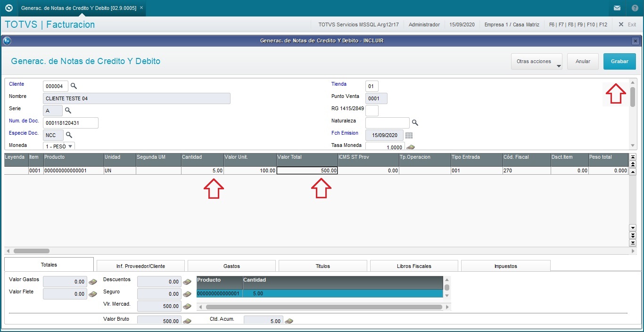Screen dimensions: 644x332
Task: Open the Titulos tab
Action: tap(323, 266)
